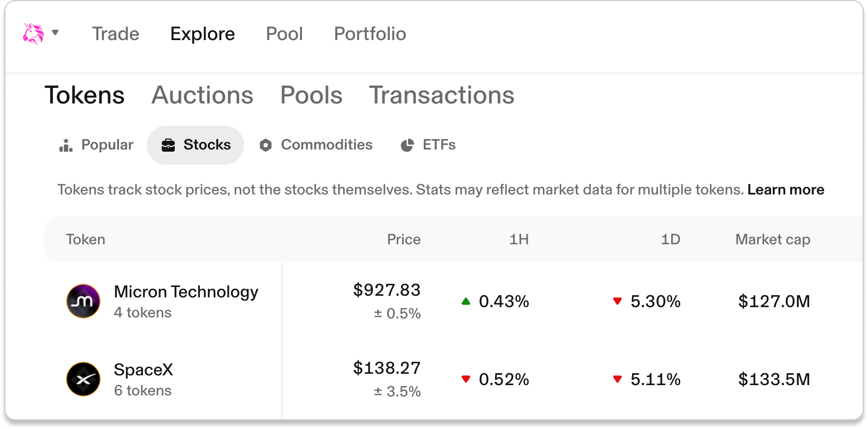
Task: Click the SpaceX logo icon
Action: tap(83, 379)
